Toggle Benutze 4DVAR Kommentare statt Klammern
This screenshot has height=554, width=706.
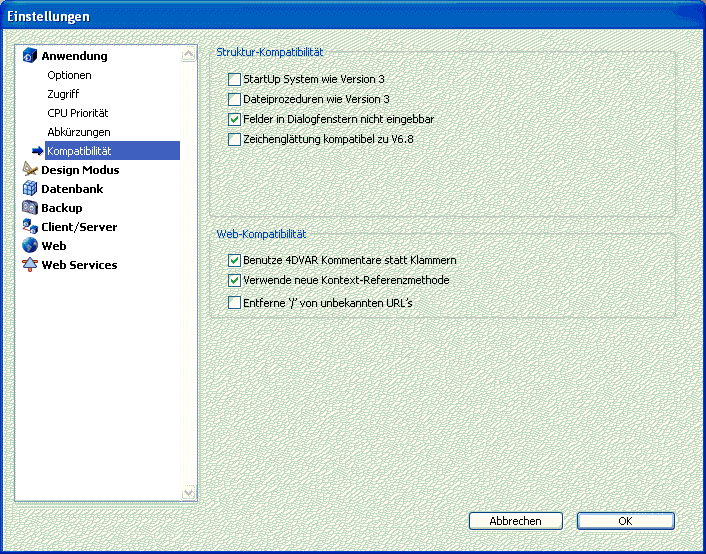tap(235, 260)
